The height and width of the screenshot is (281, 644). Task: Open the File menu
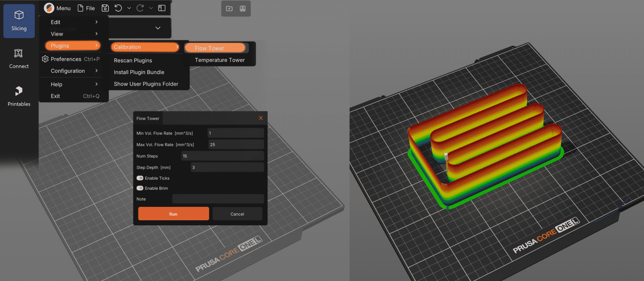(86, 8)
